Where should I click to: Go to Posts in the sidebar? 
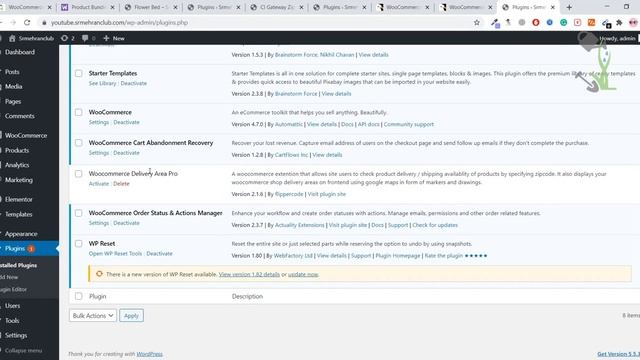12,72
